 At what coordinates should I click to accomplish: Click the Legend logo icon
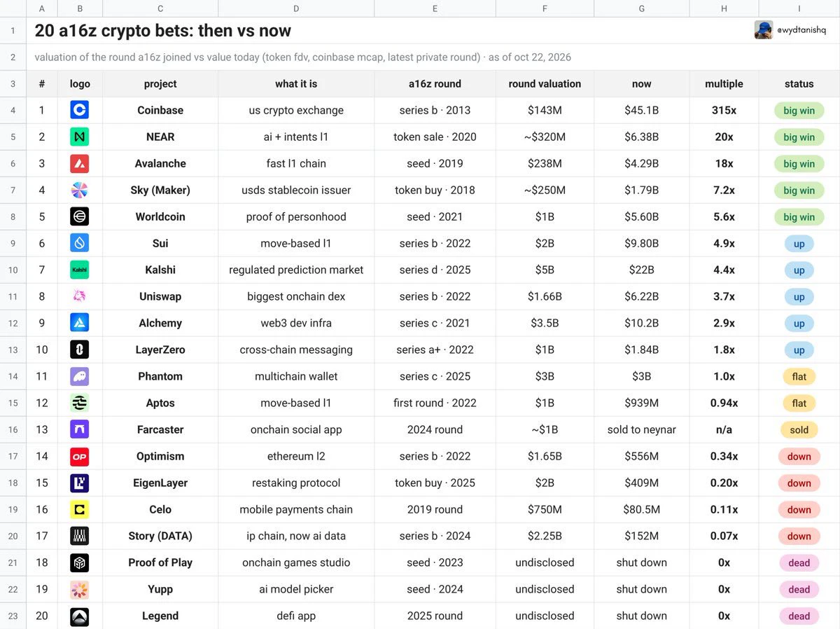point(80,616)
